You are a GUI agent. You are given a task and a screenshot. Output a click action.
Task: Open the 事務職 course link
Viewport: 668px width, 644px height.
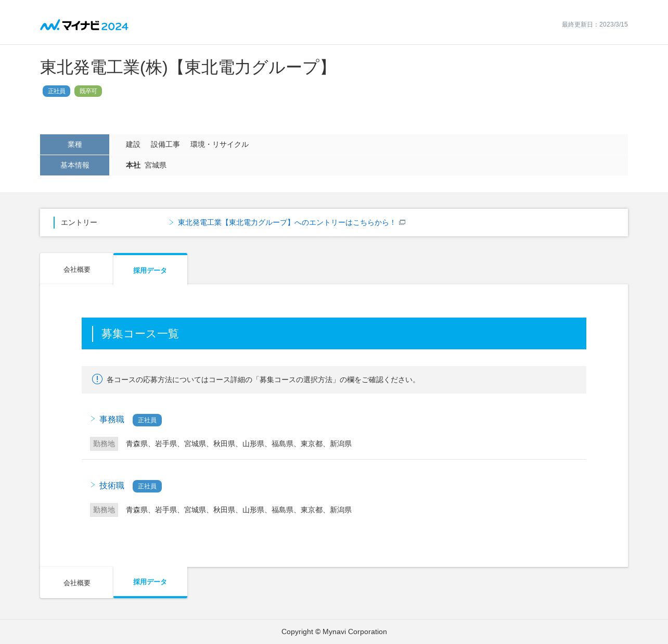[x=112, y=419]
